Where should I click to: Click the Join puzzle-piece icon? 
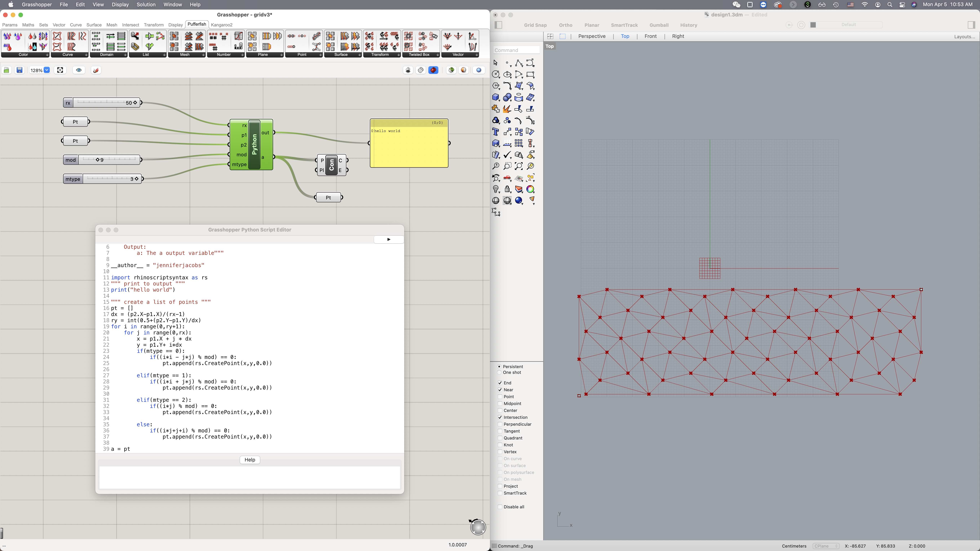click(495, 109)
